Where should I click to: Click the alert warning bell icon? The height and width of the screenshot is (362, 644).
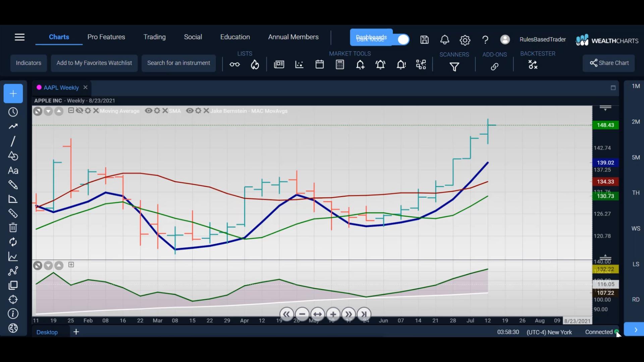401,64
